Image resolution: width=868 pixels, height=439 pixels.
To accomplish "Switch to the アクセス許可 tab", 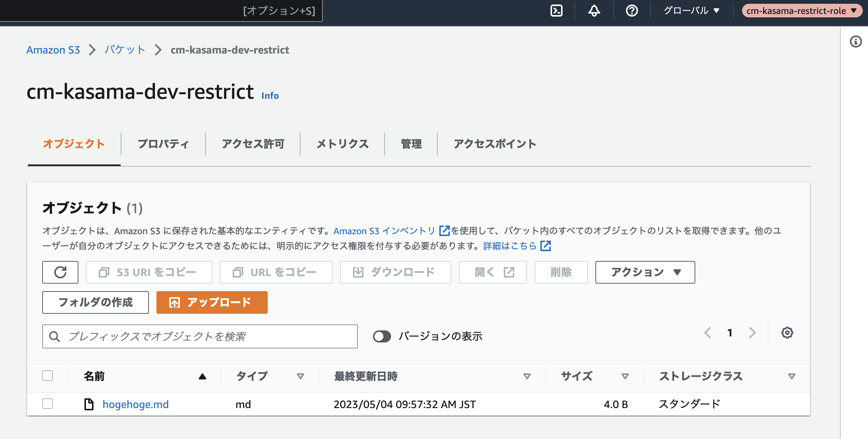I will [x=253, y=144].
